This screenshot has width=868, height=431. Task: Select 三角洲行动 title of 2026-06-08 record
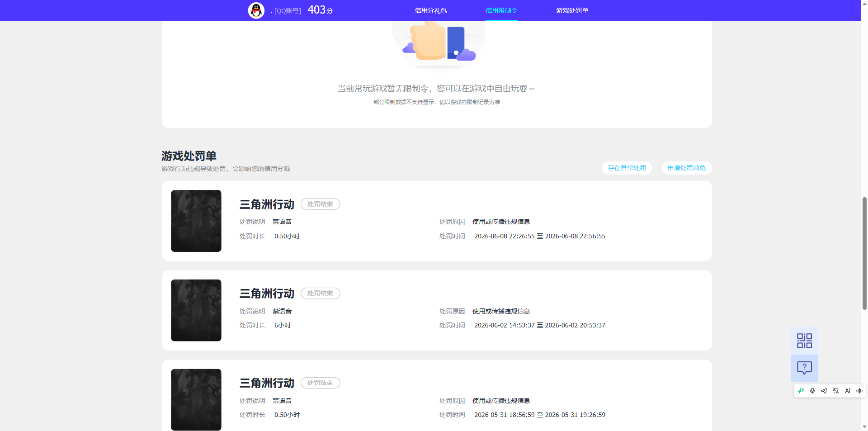click(267, 204)
